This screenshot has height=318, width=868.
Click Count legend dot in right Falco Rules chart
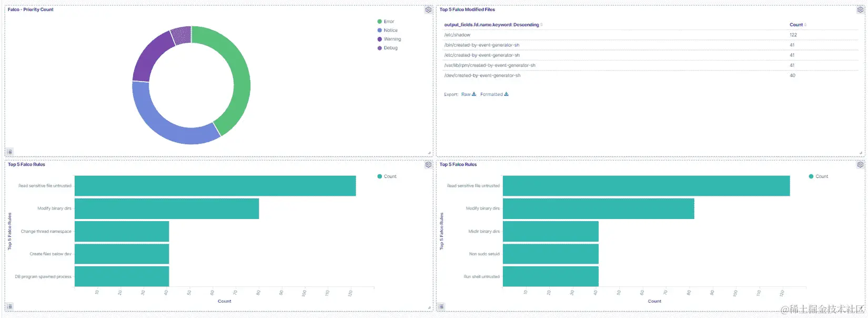pyautogui.click(x=811, y=176)
